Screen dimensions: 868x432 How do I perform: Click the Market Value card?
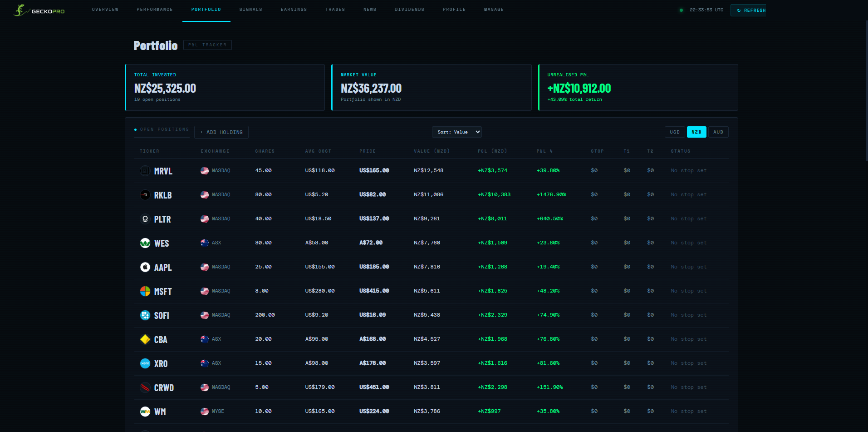pos(432,87)
